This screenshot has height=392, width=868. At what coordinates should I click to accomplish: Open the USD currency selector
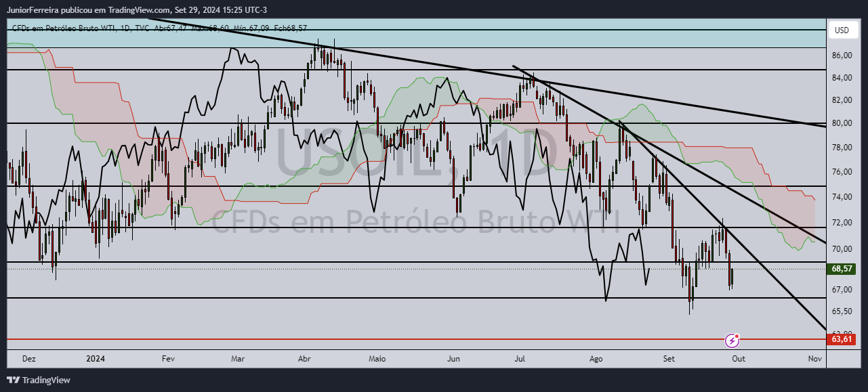(x=842, y=30)
